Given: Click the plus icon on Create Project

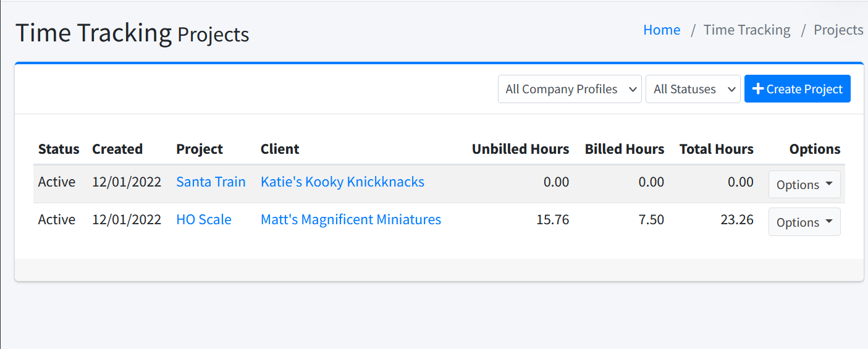Looking at the screenshot, I should coord(758,89).
